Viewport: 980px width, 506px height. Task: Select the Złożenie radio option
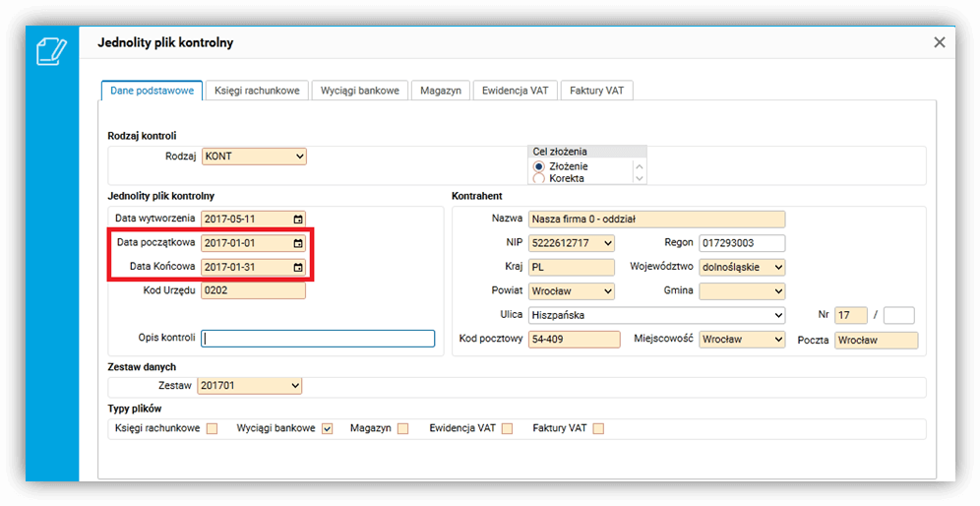tap(539, 166)
